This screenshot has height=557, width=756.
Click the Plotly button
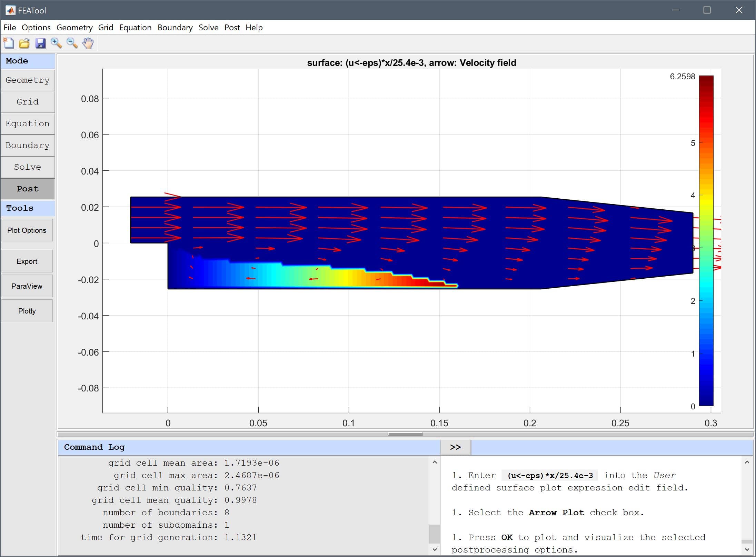click(x=27, y=311)
